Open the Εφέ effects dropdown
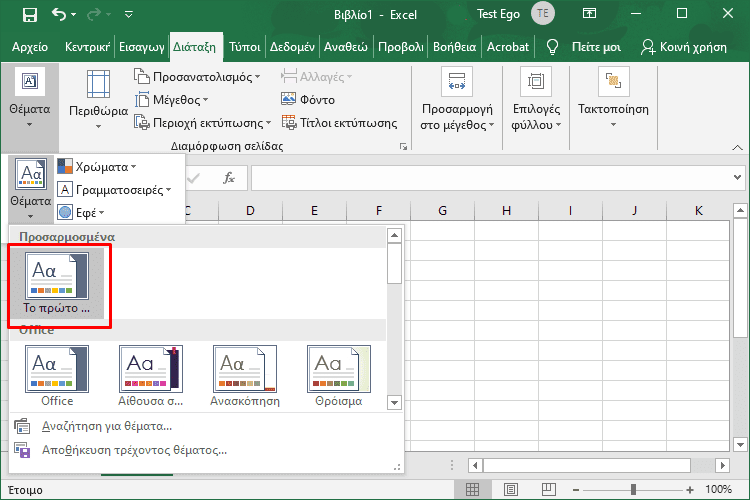This screenshot has height=500, width=750. [80, 212]
